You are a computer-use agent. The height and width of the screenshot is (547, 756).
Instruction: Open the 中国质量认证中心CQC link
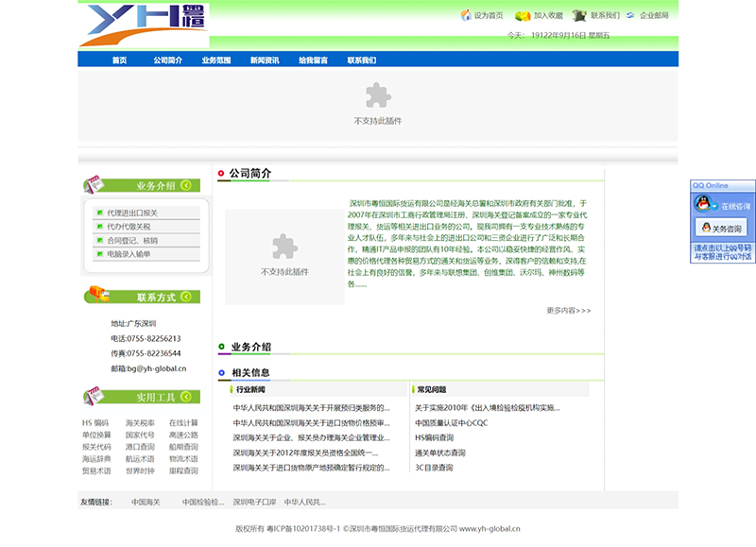[451, 423]
